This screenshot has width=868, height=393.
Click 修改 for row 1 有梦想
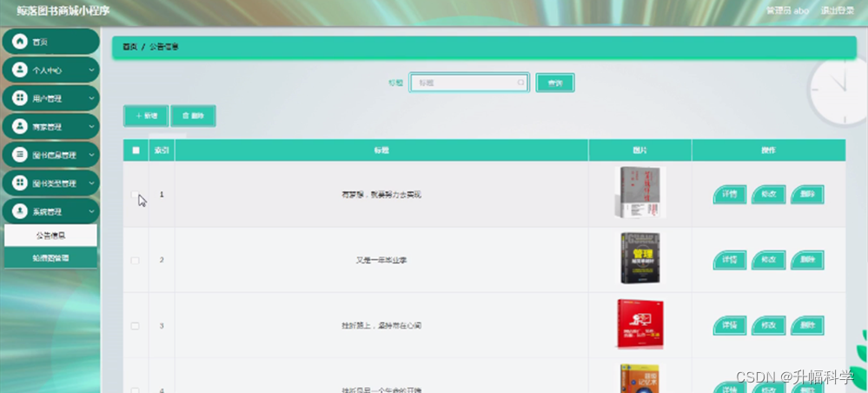768,195
